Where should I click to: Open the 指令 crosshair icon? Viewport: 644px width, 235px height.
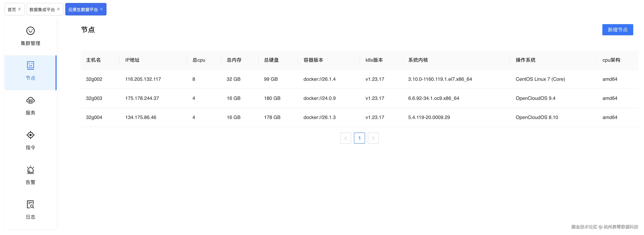point(30,135)
